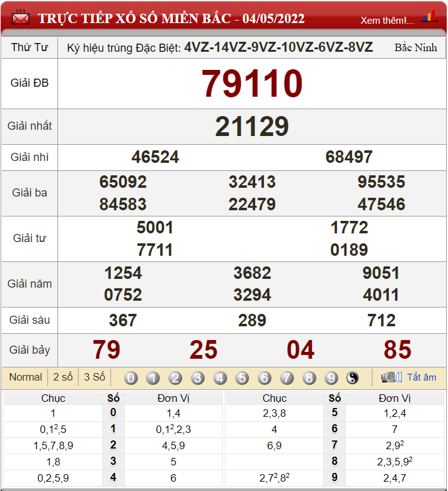Click the Bắc Ninh province label
Viewport: 448px width, 491px height.
click(416, 47)
